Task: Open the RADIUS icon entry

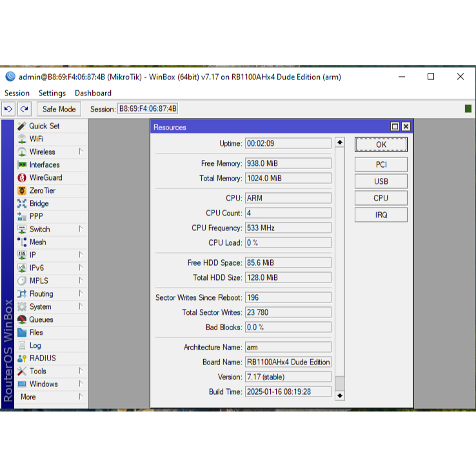Action: (22, 359)
